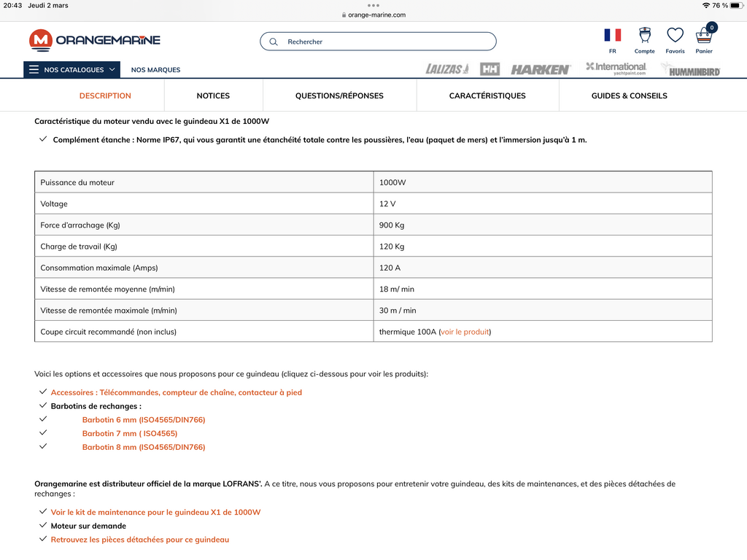The image size is (747, 560).
Task: Open the Compte account icon
Action: (645, 35)
